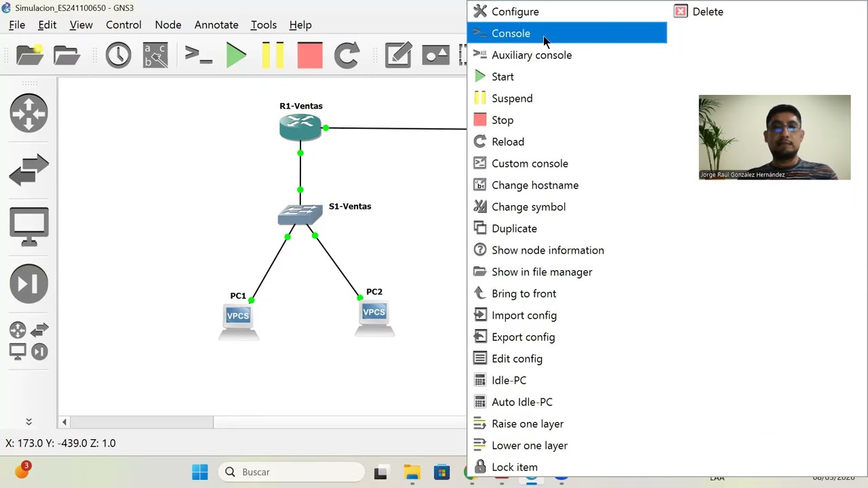868x488 pixels.
Task: Reload all nodes toolbar icon
Action: click(x=347, y=55)
